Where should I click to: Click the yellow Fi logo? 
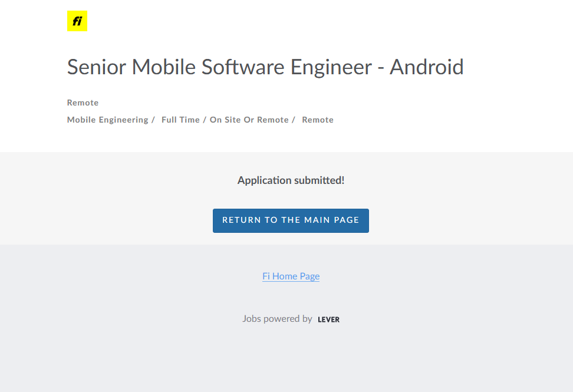point(77,21)
